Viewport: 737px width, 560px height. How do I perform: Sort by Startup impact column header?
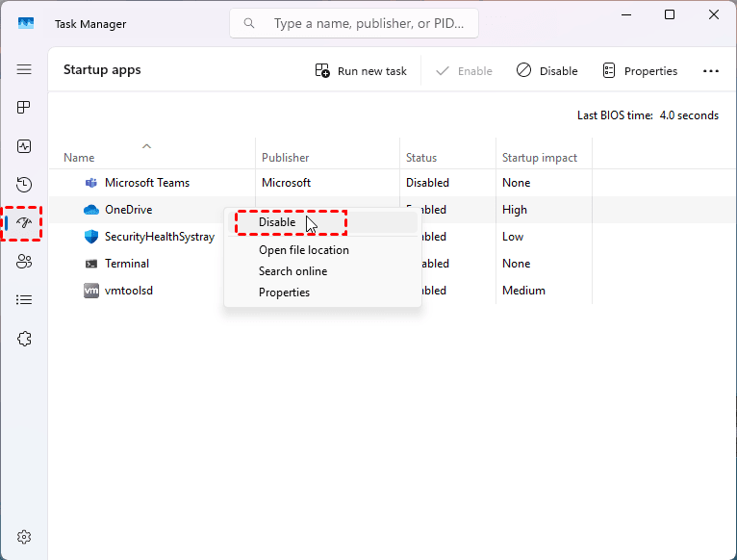pyautogui.click(x=539, y=158)
